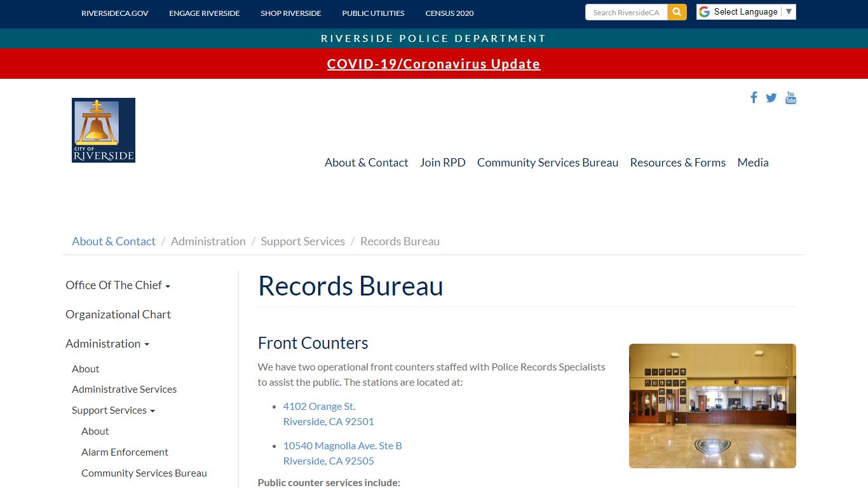This screenshot has width=868, height=488.
Task: Open Community Services Bureau in the sidebar
Action: click(x=144, y=473)
